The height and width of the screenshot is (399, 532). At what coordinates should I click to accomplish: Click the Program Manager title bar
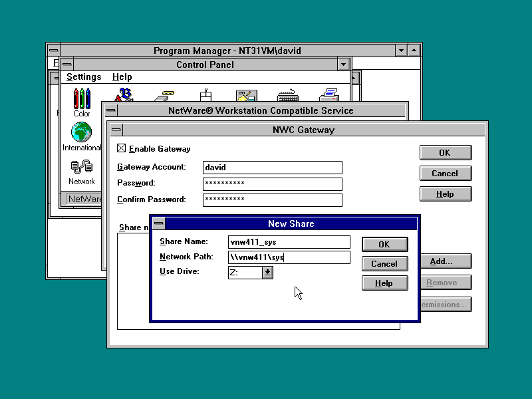[x=227, y=51]
